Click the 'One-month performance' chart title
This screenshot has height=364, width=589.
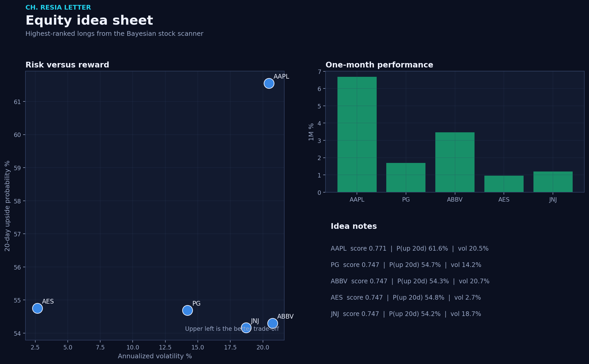tap(379, 65)
